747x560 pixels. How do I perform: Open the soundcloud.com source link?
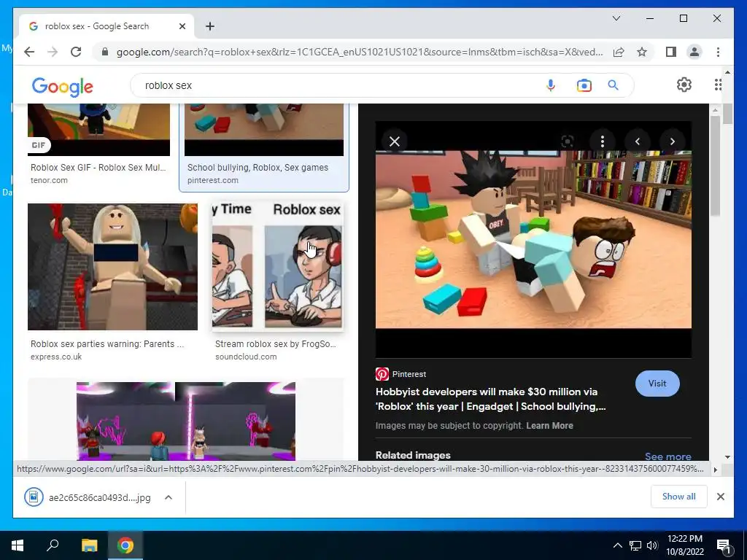click(246, 357)
